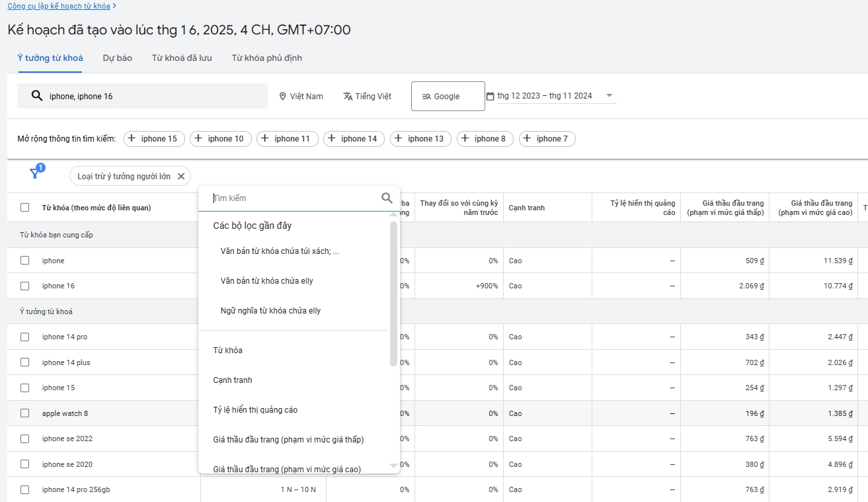The width and height of the screenshot is (868, 502).
Task: Sort by Thay đổi so với cùng kỳ năm trước
Action: tap(459, 208)
